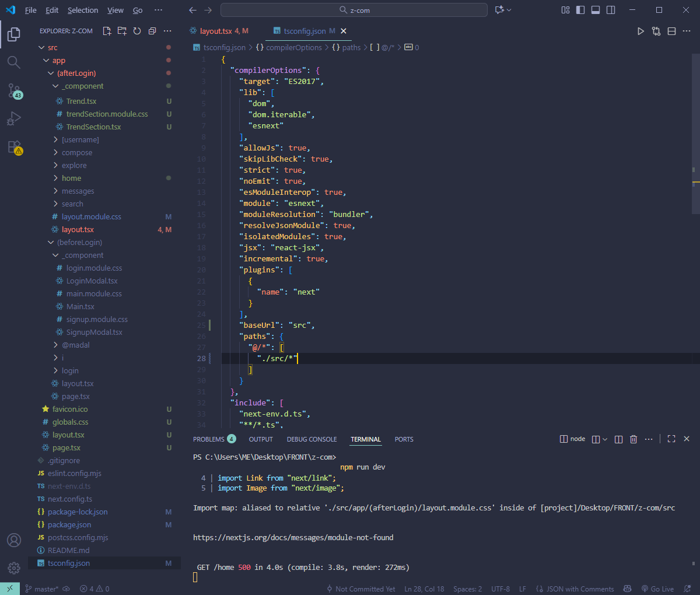
Task: Switch to the layout.tsx editor tab
Action: (219, 31)
